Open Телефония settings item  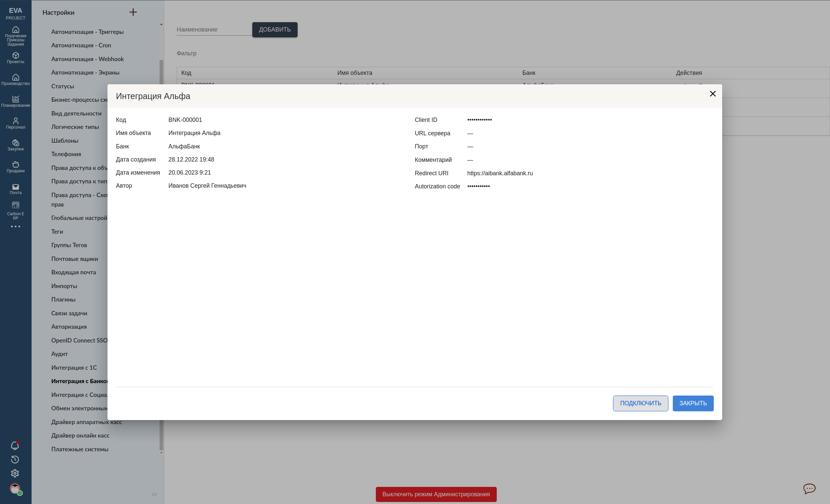[66, 154]
